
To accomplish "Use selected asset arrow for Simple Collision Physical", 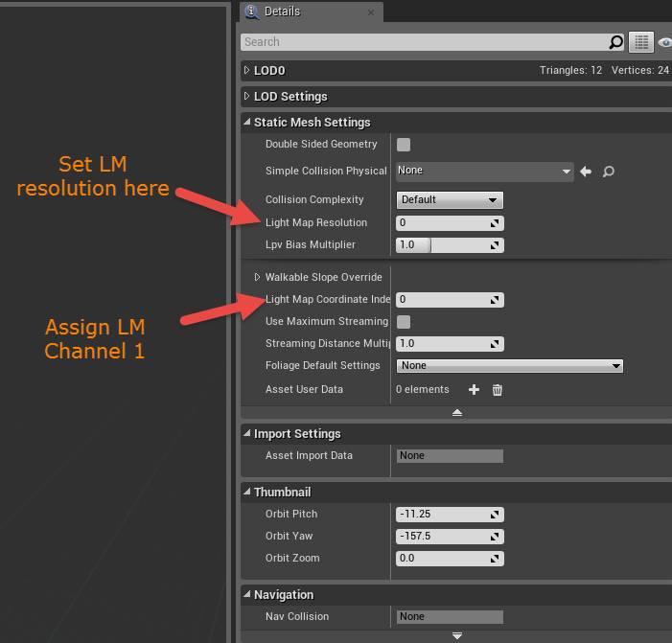I will (586, 172).
